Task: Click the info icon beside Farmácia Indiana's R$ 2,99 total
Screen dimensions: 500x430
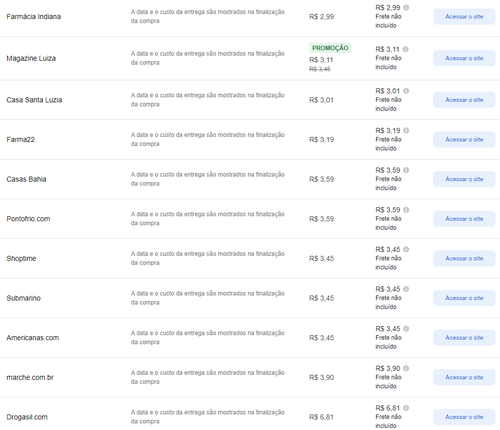Action: [406, 8]
